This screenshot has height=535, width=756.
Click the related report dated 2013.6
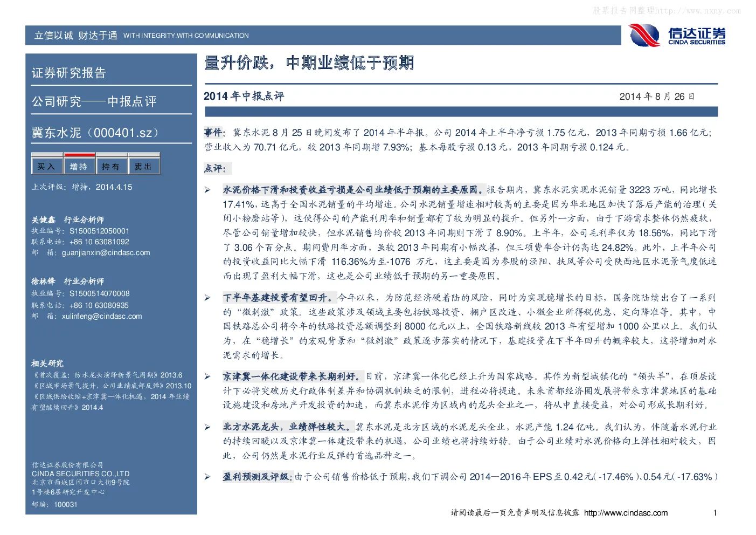(107, 375)
